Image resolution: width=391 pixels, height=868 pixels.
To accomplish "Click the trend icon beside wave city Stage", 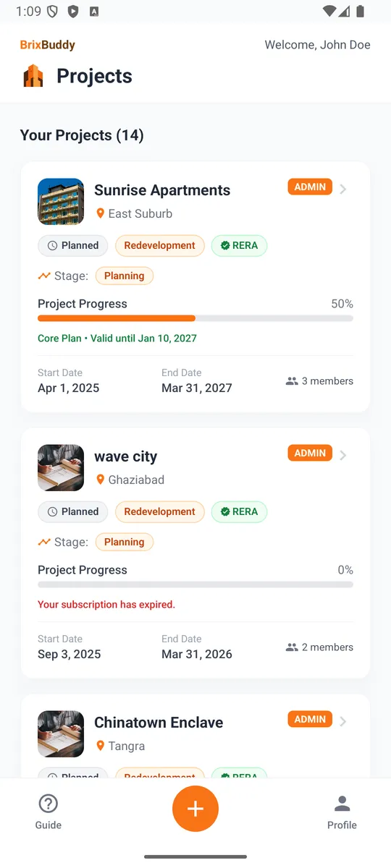I will click(44, 542).
